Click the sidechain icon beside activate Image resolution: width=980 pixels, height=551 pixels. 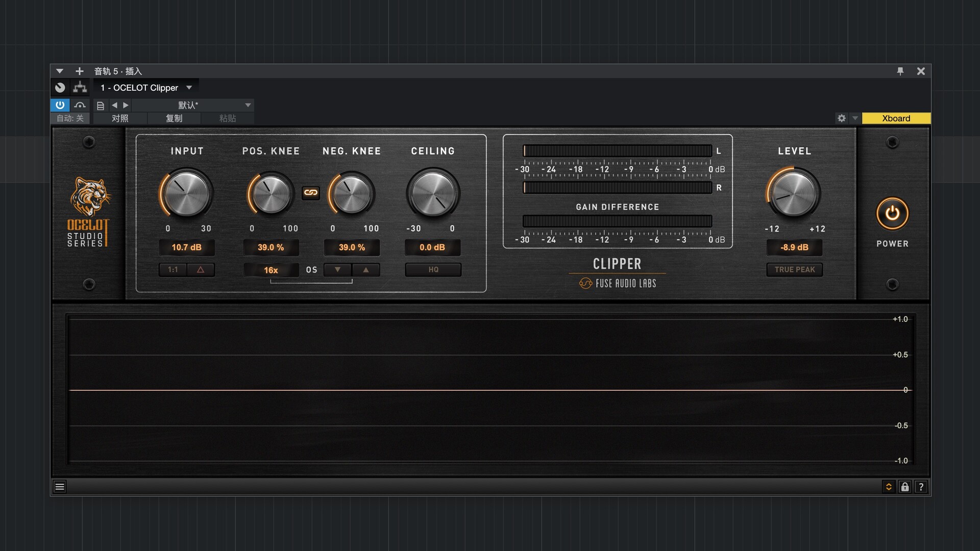click(x=80, y=105)
